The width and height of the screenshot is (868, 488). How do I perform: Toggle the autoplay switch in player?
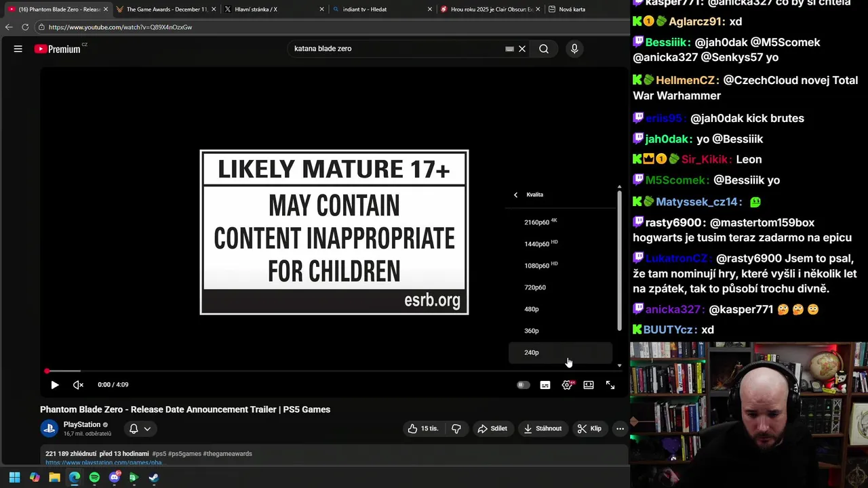523,385
